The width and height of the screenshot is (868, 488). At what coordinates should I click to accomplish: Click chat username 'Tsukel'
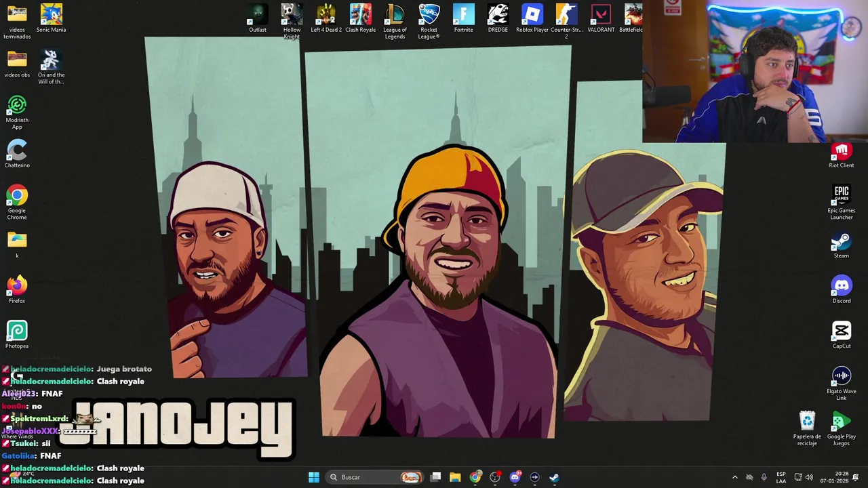click(23, 443)
